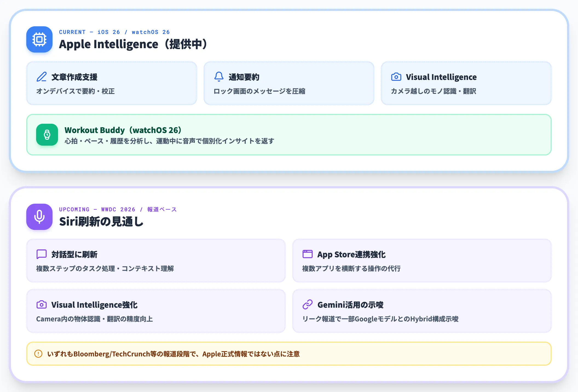This screenshot has height=392, width=578.
Task: Click the text 複数アプリを横断する操作の代行
Action: point(351,269)
